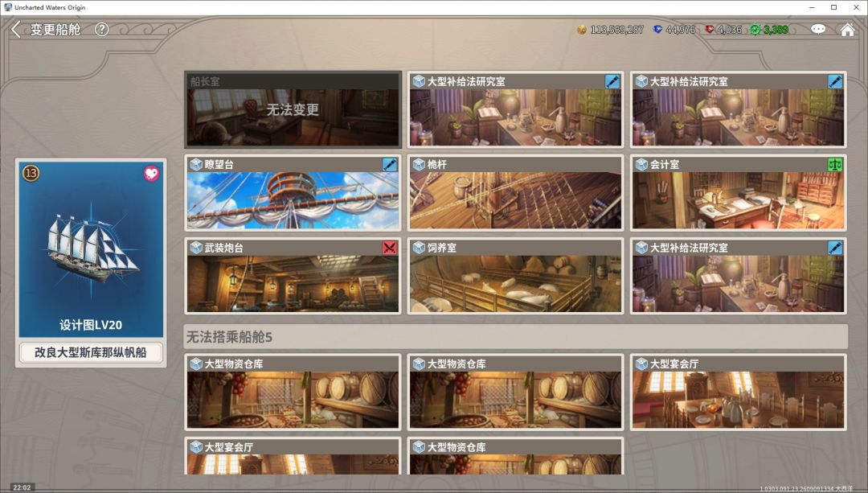Tap the green coin currency icon
The image size is (868, 493).
click(x=755, y=30)
